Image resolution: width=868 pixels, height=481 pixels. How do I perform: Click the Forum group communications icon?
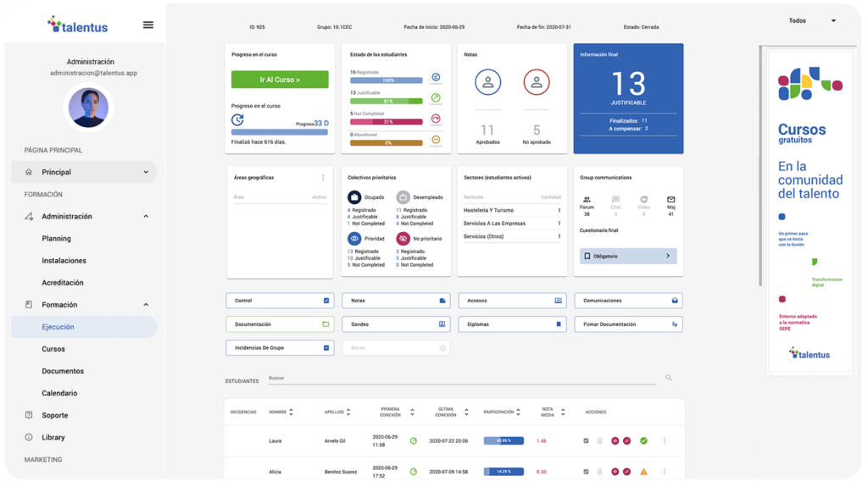pos(587,200)
